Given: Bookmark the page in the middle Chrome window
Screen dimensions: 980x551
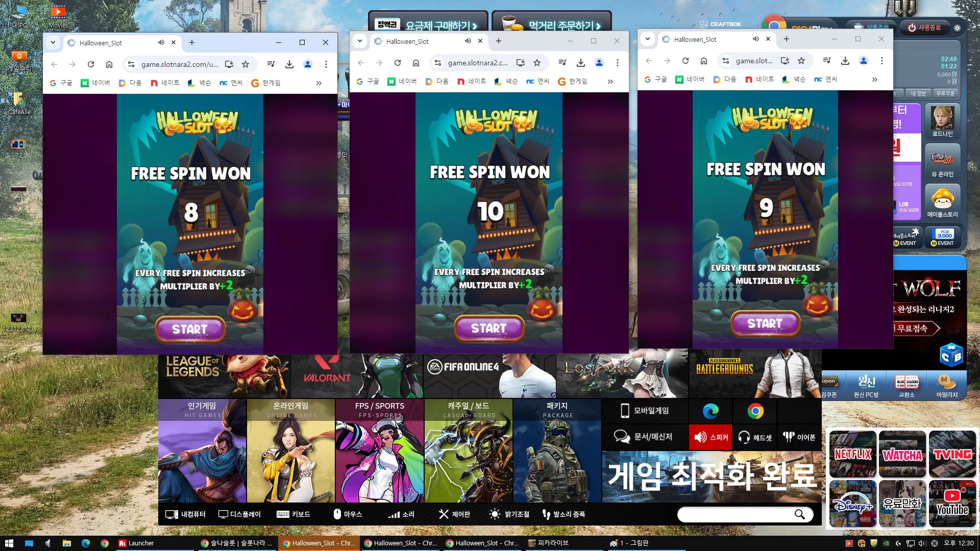Looking at the screenshot, I should (537, 63).
